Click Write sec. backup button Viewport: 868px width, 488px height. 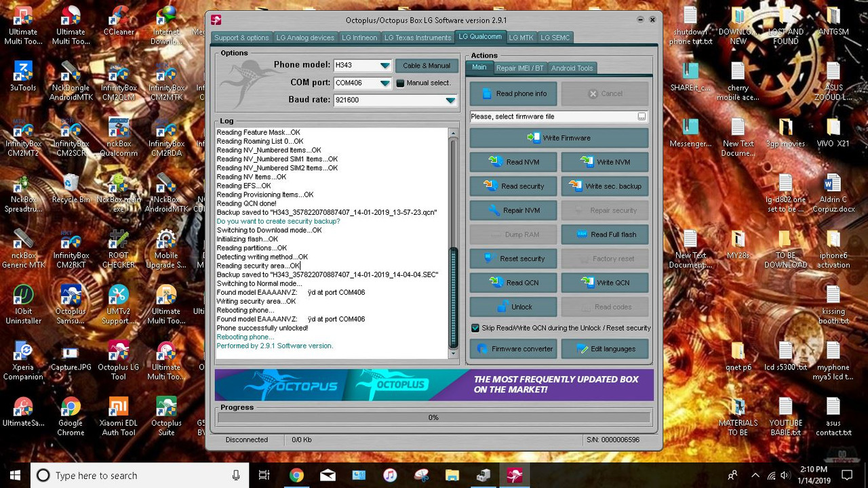[605, 186]
